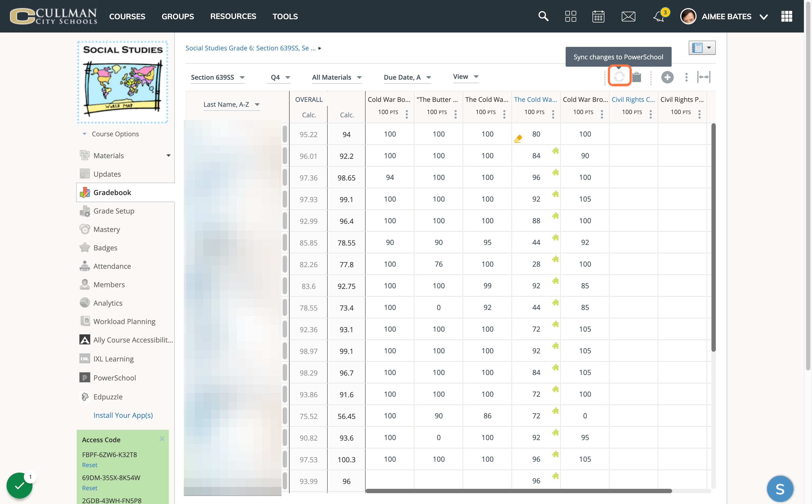Screen dimensions: 812x504
Task: Open the GROUPS menu
Action: [178, 16]
